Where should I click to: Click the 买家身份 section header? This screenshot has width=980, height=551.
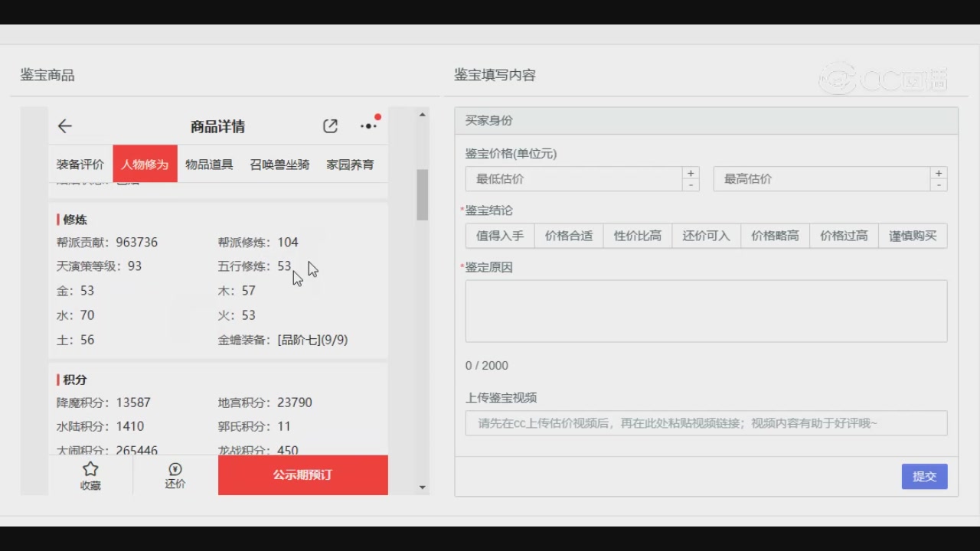[x=706, y=121]
